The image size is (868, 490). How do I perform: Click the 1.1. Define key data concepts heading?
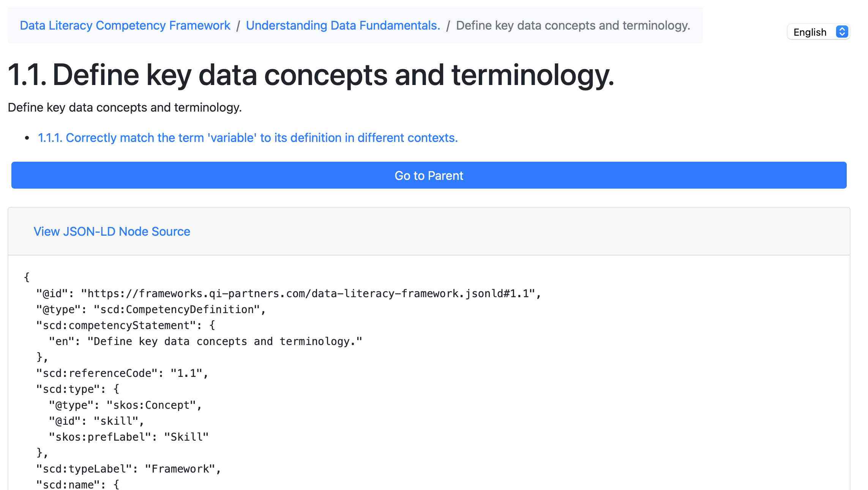[x=311, y=75]
